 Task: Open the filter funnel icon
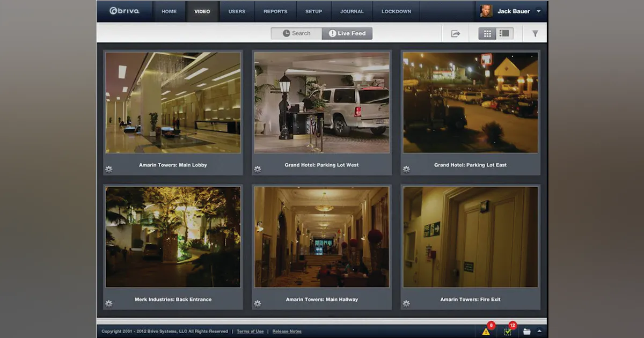tap(535, 34)
